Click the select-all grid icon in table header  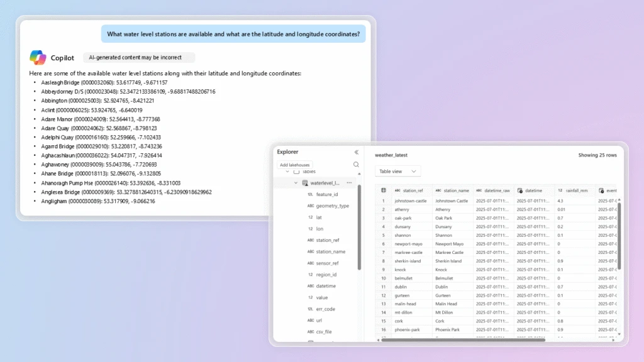(x=383, y=190)
